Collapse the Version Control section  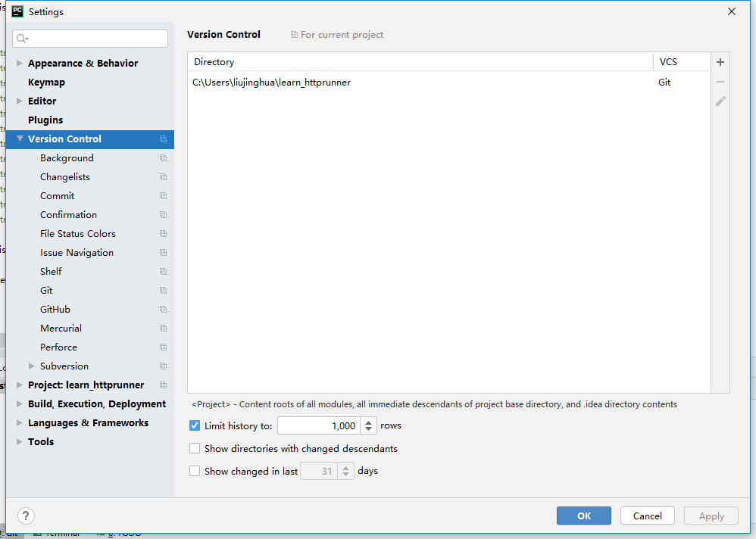tap(20, 139)
